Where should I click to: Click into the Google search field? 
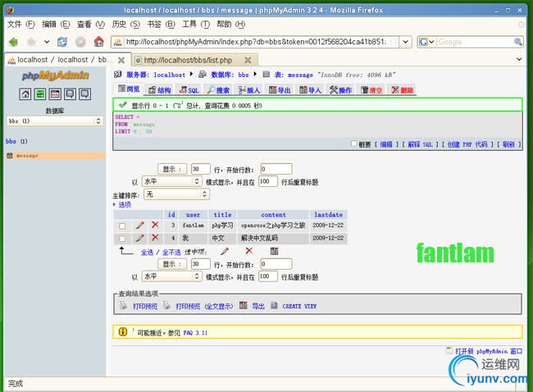pos(475,42)
